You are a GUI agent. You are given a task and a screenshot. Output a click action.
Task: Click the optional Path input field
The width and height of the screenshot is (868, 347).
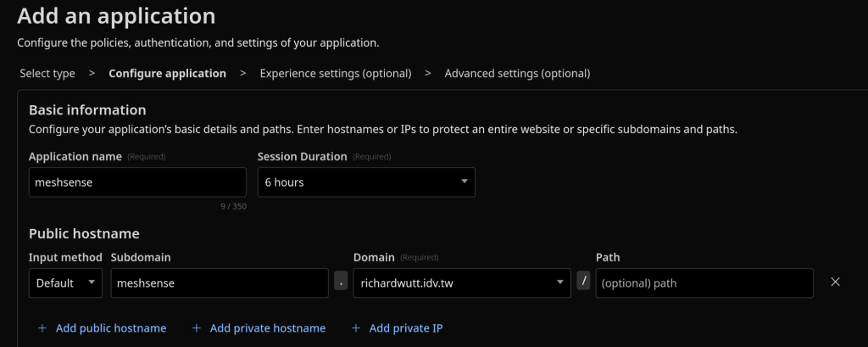(x=704, y=283)
